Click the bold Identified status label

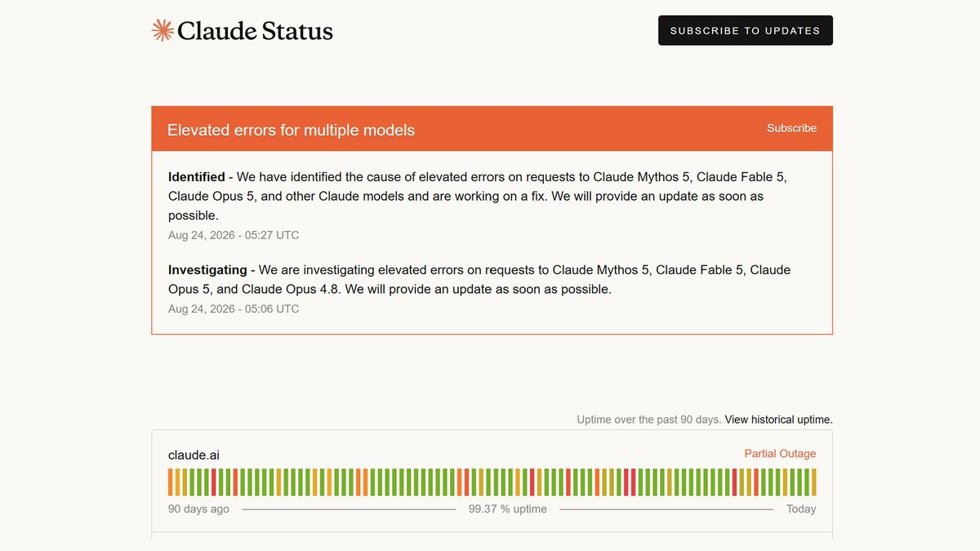(x=196, y=176)
